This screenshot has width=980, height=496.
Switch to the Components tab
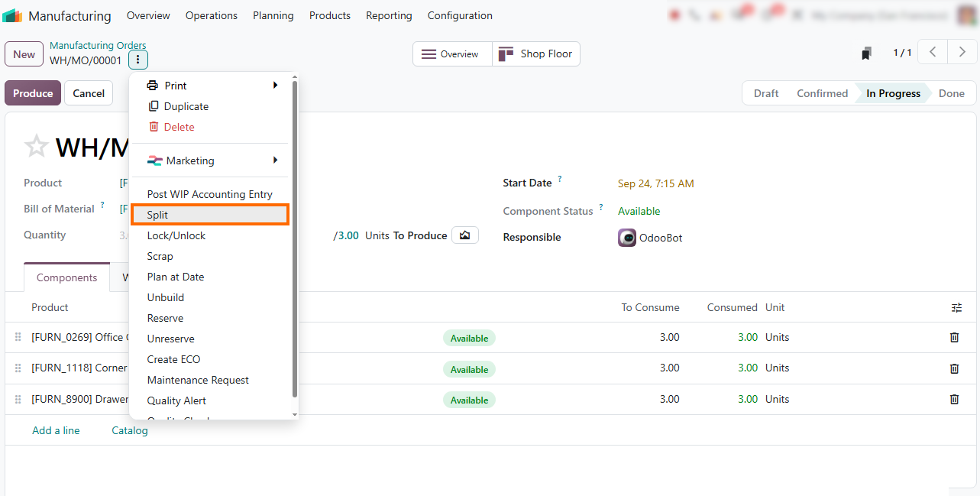click(x=67, y=277)
